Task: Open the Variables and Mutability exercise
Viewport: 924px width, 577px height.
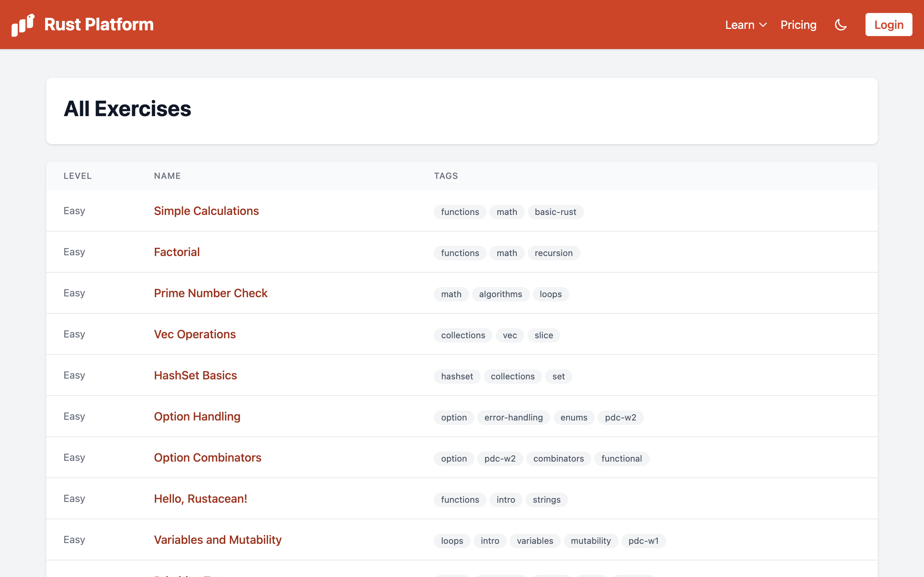Action: coord(218,539)
